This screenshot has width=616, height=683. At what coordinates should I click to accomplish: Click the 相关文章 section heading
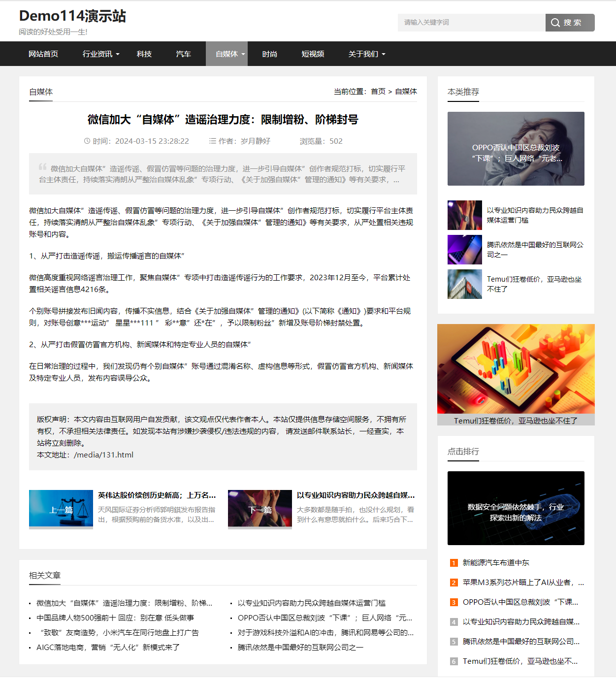45,575
